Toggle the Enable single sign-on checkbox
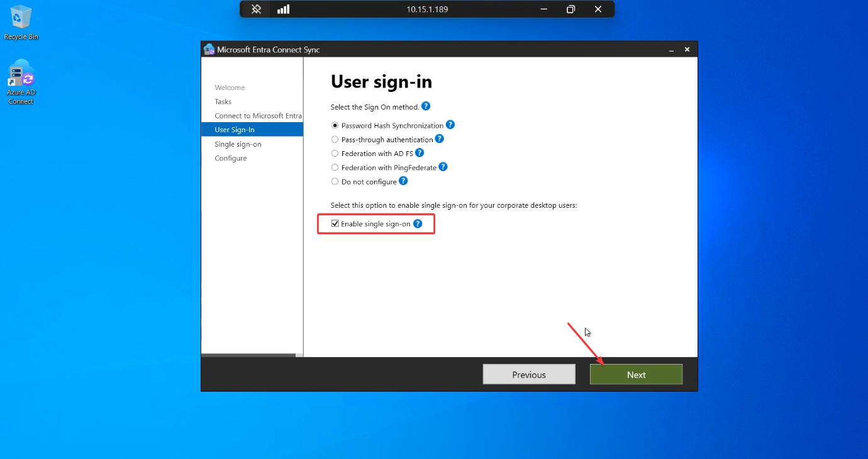 [335, 224]
